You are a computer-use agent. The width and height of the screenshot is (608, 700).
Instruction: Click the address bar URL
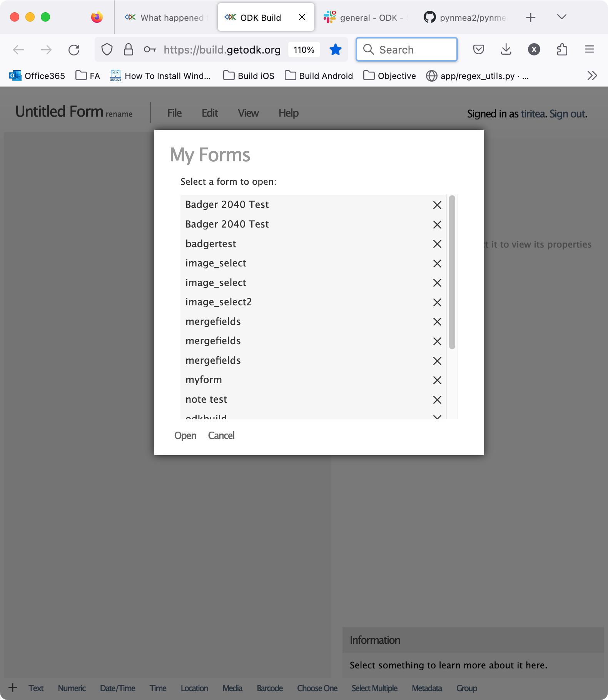tap(222, 50)
